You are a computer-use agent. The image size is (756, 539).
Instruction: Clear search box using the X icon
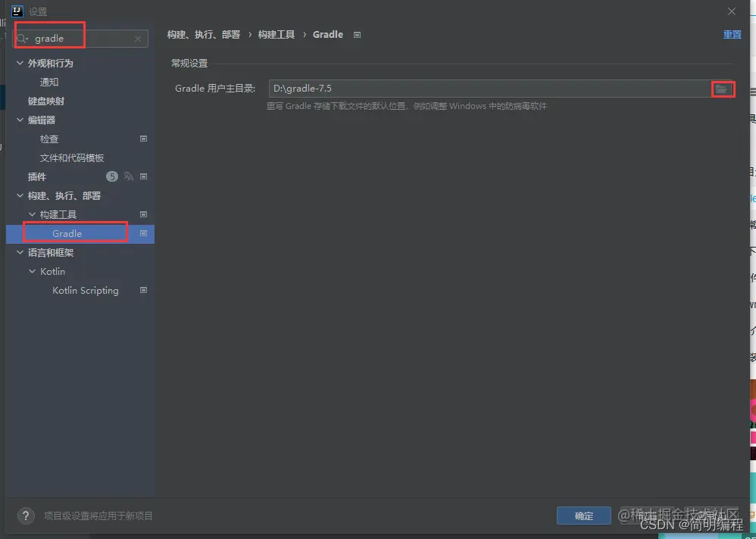coord(139,38)
